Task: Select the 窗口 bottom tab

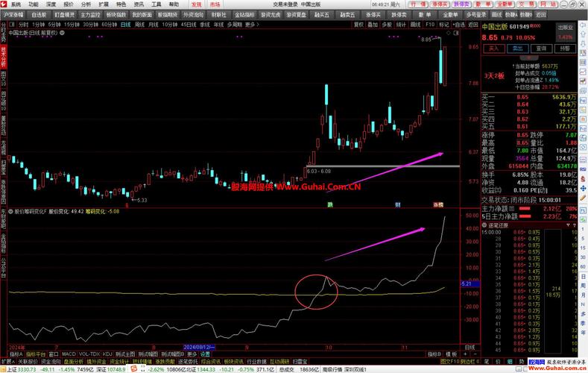Action: [x=54, y=354]
